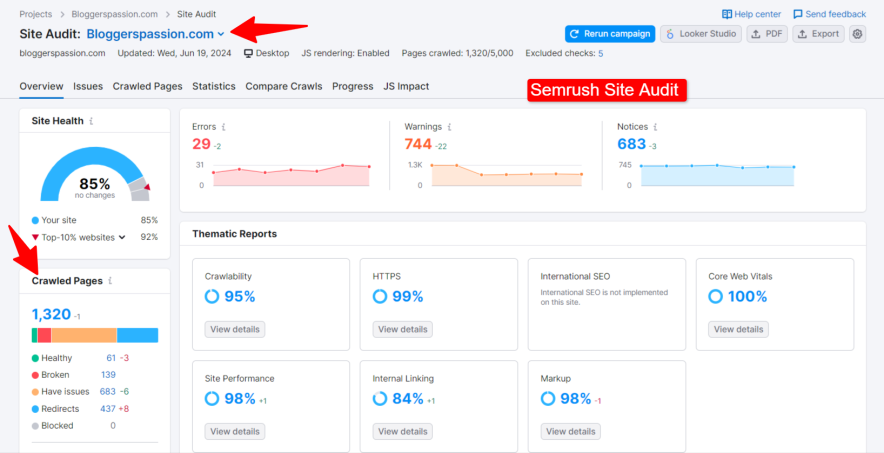Open the Send feedback link
Viewport: 884px width, 453px height.
[x=829, y=14]
